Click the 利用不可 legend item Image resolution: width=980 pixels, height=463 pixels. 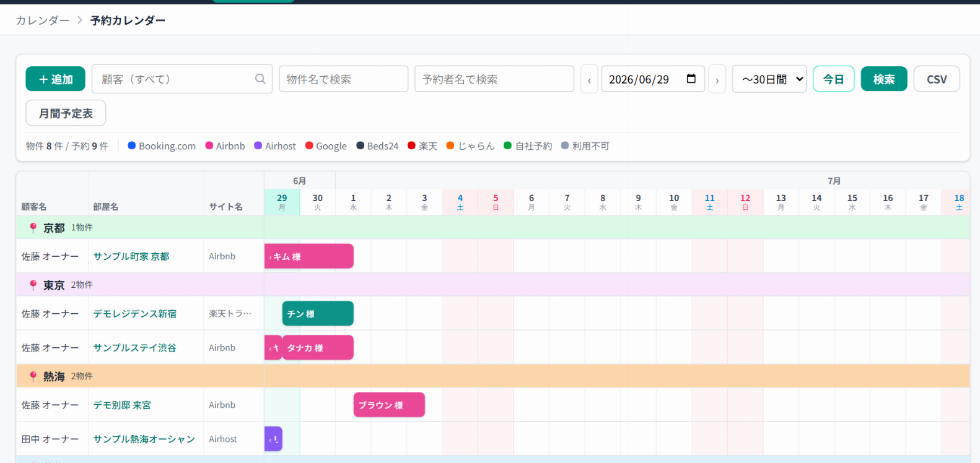[585, 146]
